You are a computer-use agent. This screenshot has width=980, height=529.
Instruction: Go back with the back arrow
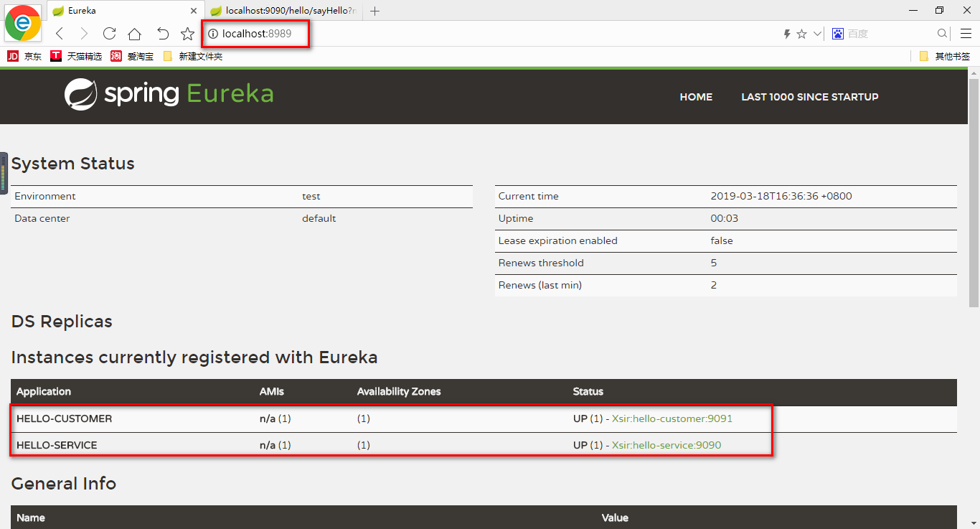point(60,34)
